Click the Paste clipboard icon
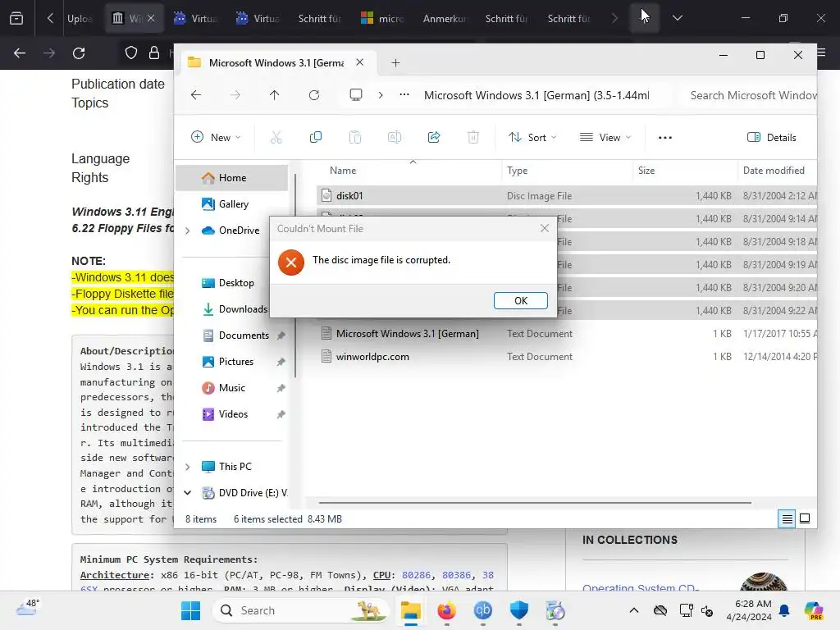Screen dimensions: 840x630 (x=354, y=137)
